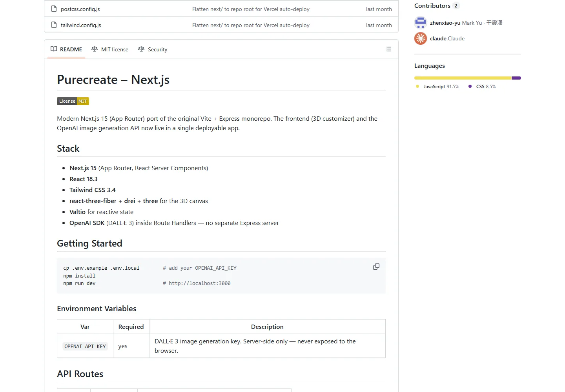The image size is (565, 392).
Task: Click the API Routes heading
Action: coord(80,374)
